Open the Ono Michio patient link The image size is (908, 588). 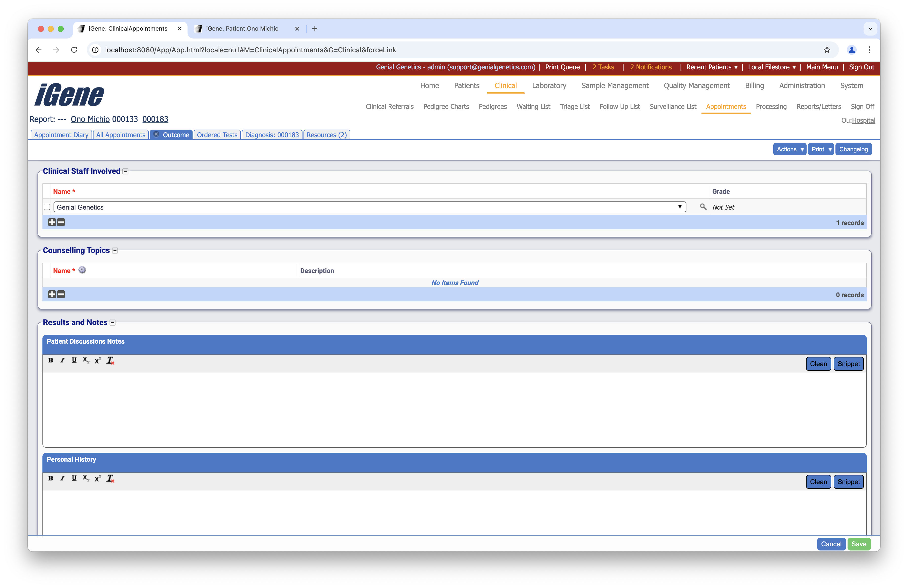90,119
